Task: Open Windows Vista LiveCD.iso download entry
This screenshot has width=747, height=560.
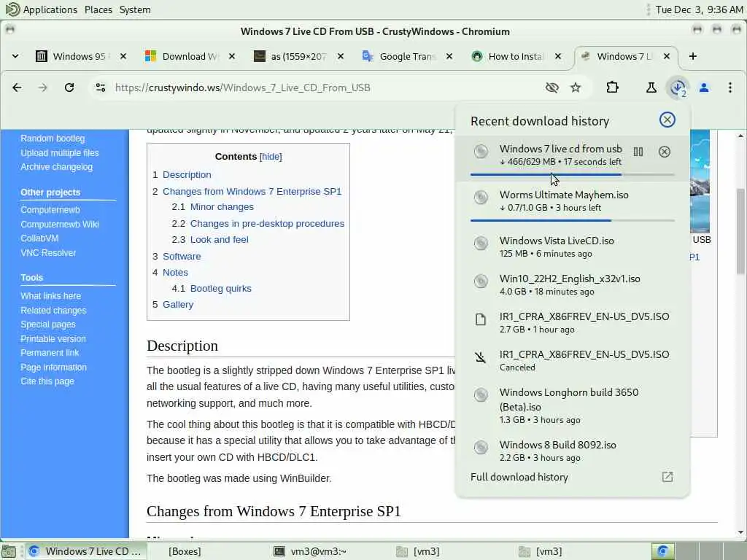Action: (x=572, y=246)
